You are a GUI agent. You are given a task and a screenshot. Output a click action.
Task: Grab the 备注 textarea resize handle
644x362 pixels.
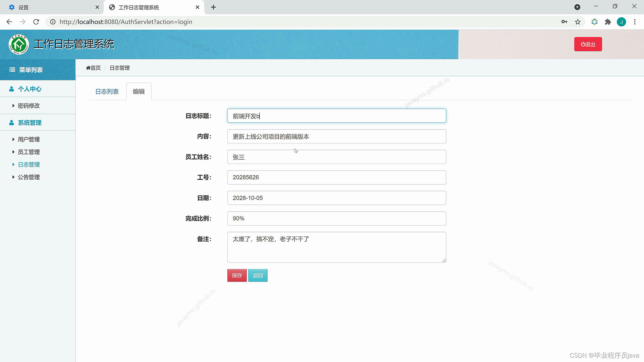click(x=444, y=260)
